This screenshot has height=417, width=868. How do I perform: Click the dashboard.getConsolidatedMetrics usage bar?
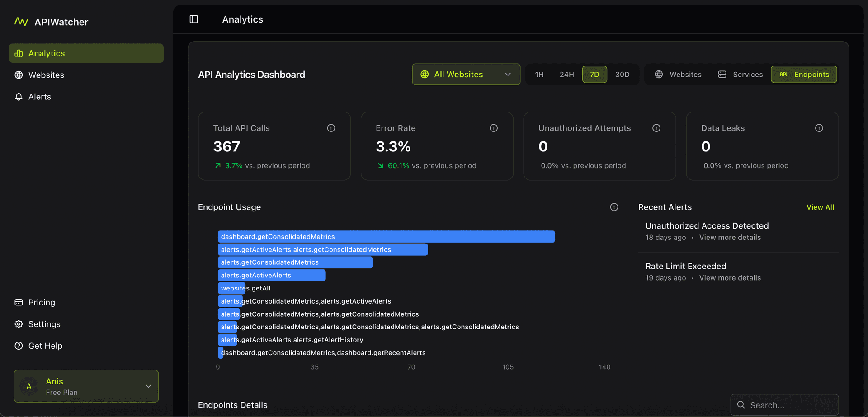point(387,236)
